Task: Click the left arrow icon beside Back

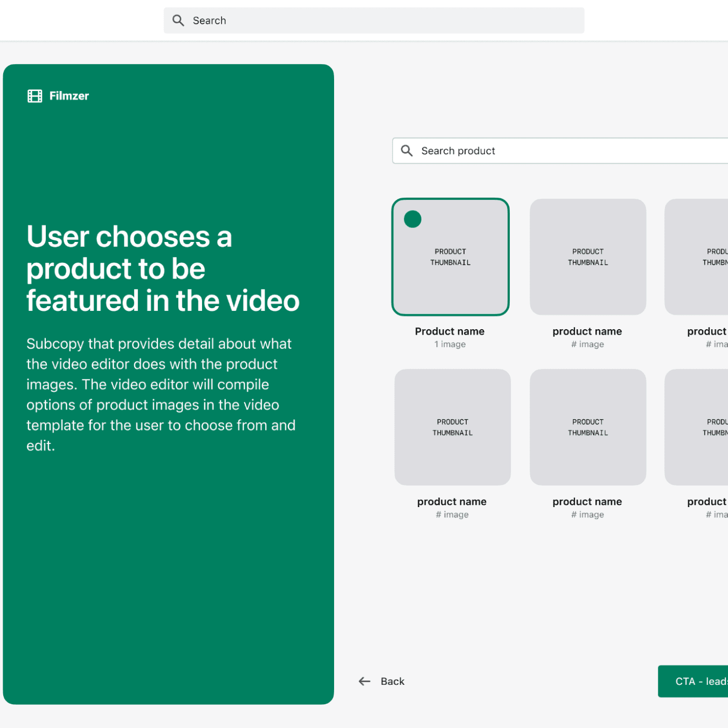Action: coord(365,681)
